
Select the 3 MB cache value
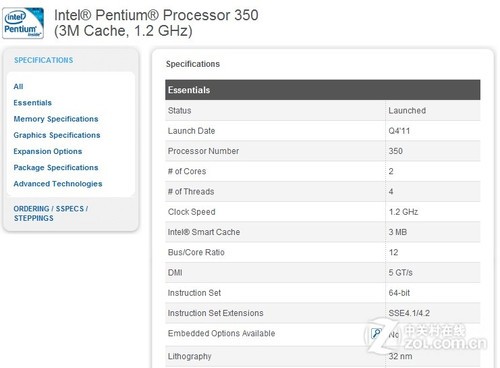pyautogui.click(x=398, y=232)
